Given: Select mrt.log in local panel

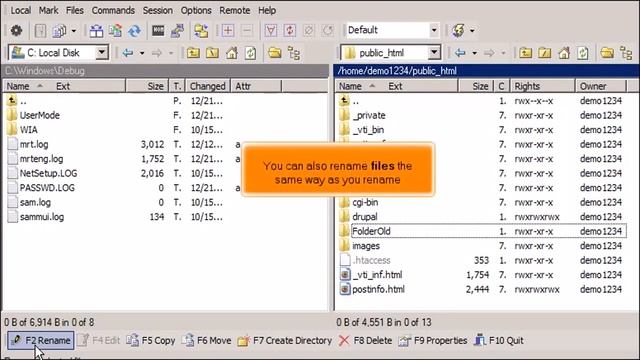Looking at the screenshot, I should click(34, 144).
